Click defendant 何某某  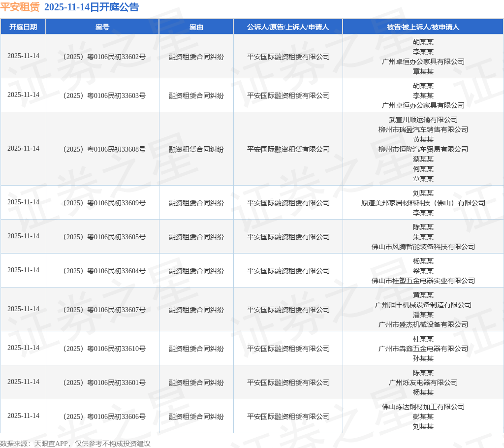[423, 169]
